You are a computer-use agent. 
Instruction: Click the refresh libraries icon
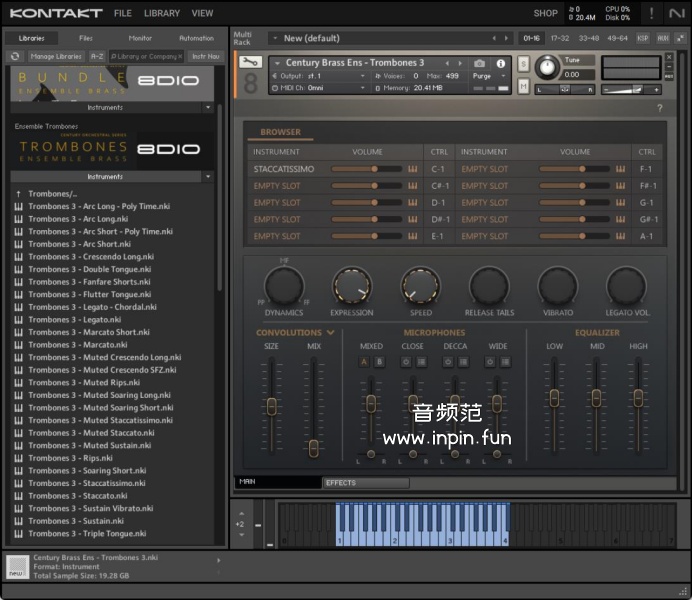(16, 56)
